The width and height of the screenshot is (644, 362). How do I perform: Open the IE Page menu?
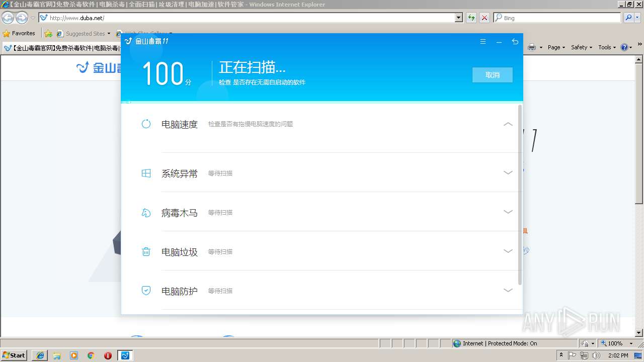point(556,47)
